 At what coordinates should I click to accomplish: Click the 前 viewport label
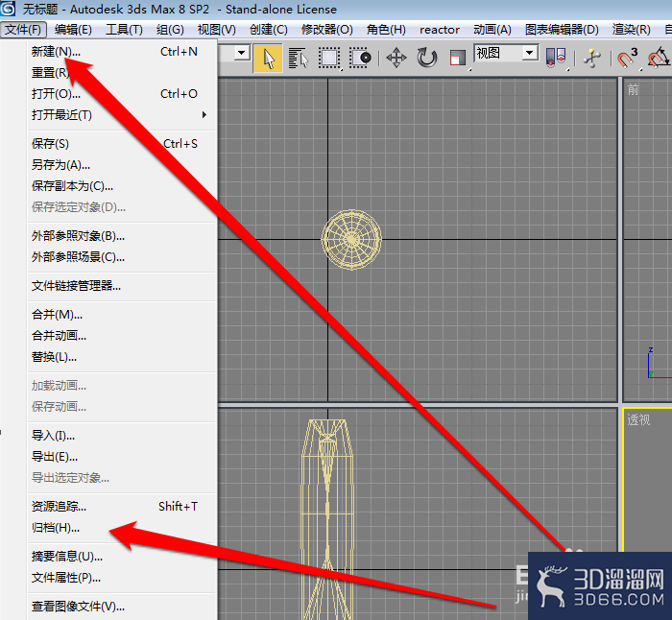pos(633,89)
